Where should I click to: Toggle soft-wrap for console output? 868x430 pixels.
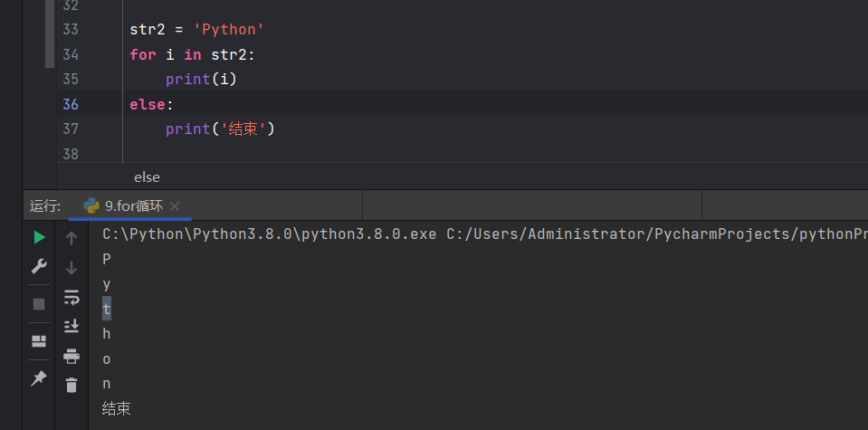point(72,297)
